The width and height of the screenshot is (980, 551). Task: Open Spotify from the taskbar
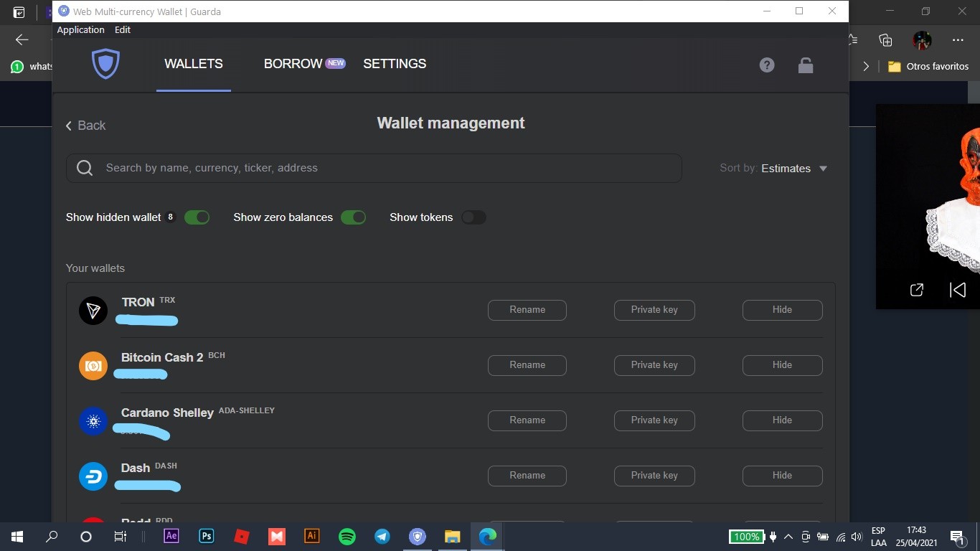pos(347,536)
